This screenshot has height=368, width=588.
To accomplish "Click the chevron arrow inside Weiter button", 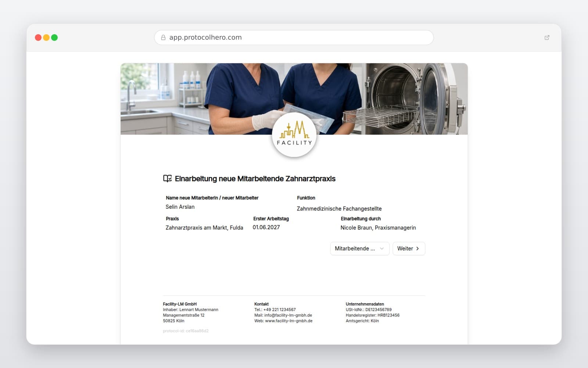I will 417,248.
